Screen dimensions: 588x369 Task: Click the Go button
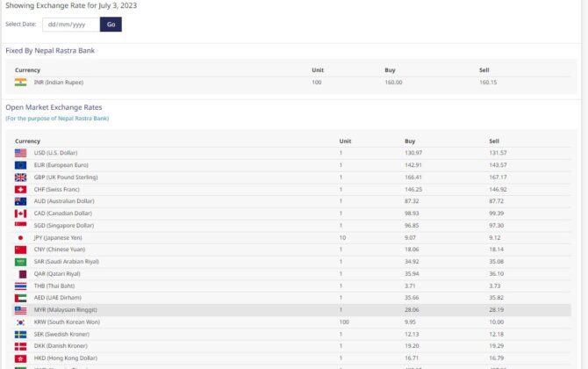coord(111,25)
